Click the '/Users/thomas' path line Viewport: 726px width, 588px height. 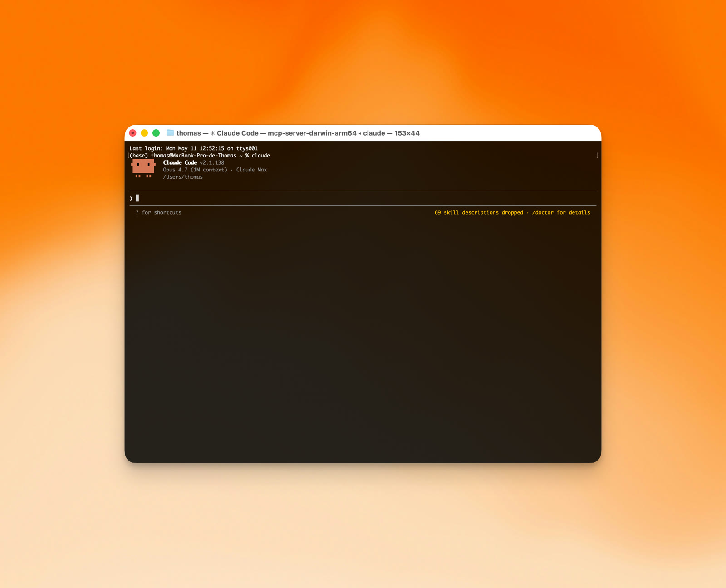click(x=183, y=177)
